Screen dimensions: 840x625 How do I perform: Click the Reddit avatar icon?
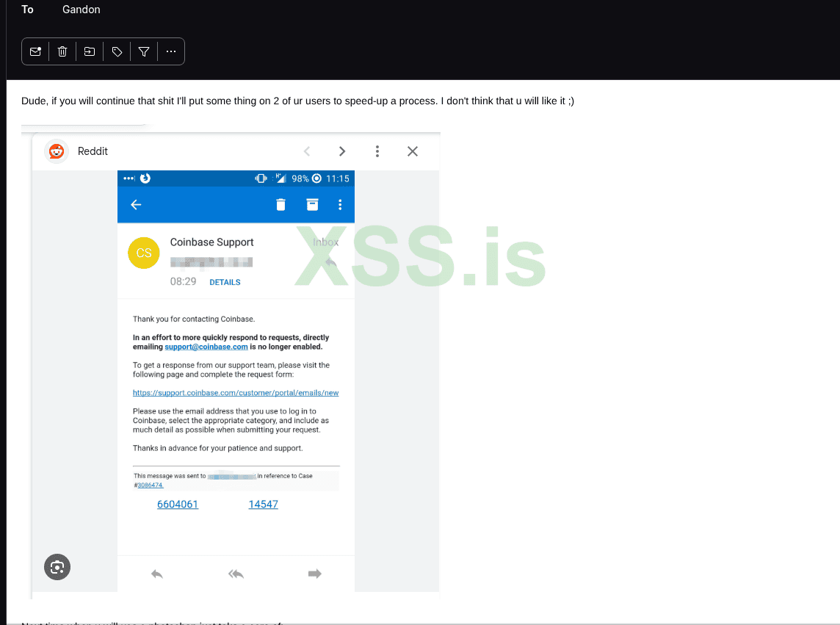point(57,152)
